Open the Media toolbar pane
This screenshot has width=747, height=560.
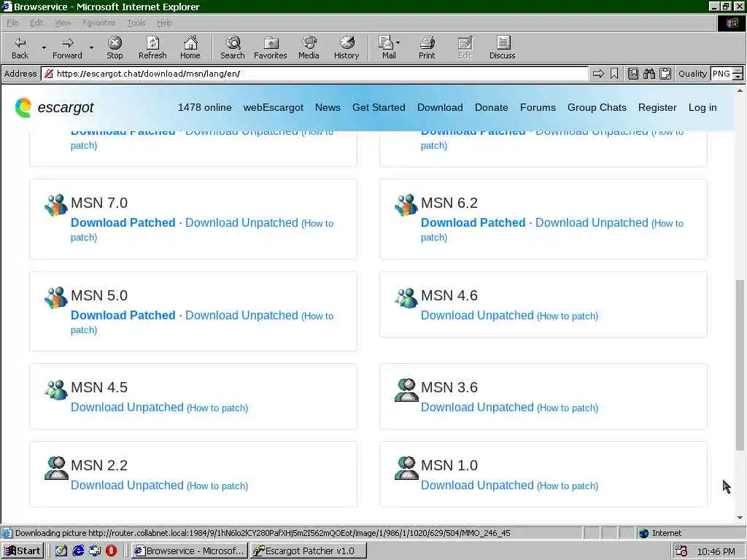309,47
